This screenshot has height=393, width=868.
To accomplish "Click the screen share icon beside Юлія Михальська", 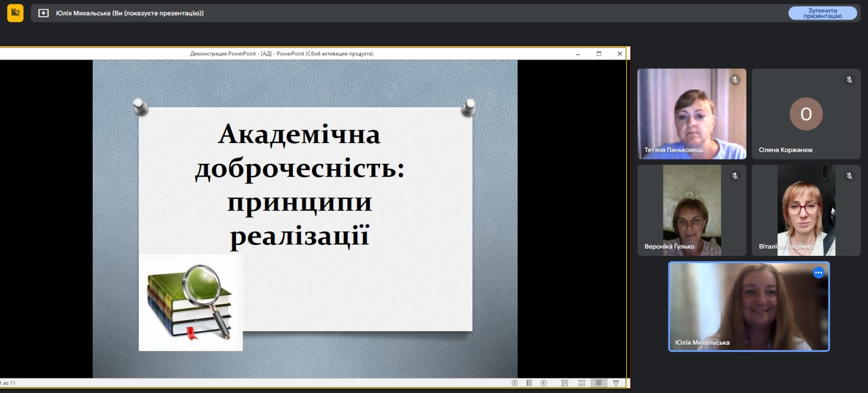I will point(43,13).
